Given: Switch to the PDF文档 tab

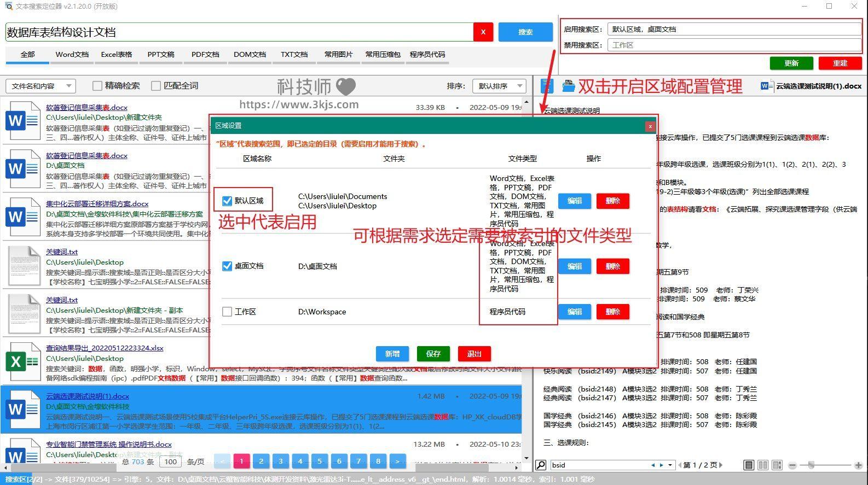Looking at the screenshot, I should point(205,55).
